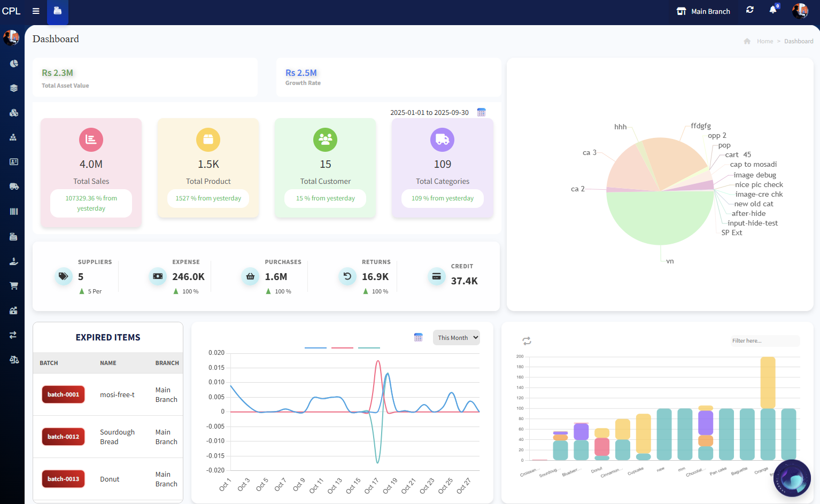Open the shopping cart sidebar icon
Image resolution: width=820 pixels, height=504 pixels.
click(x=14, y=286)
